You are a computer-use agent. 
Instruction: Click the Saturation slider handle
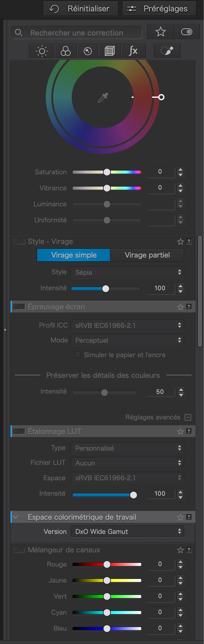107,172
